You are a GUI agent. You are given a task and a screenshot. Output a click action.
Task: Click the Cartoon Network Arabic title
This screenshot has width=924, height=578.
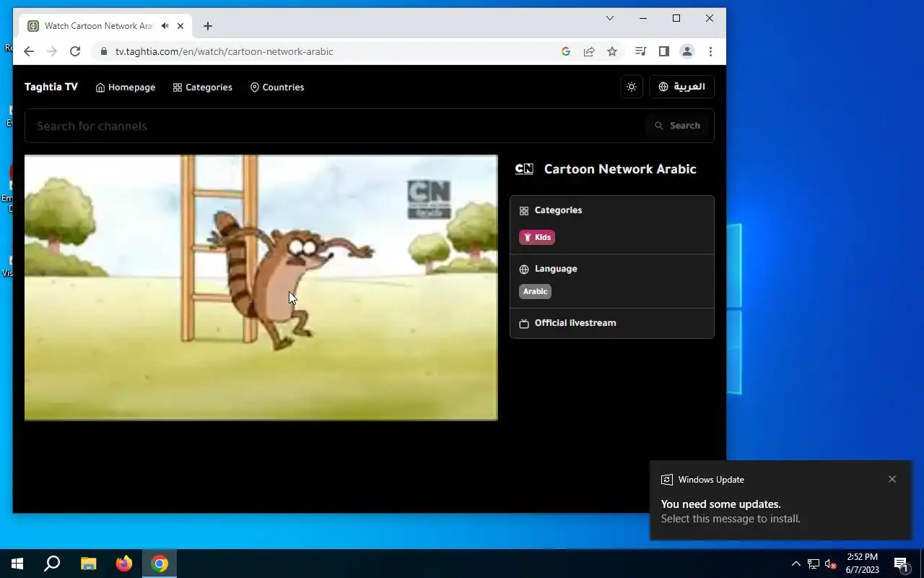coord(620,169)
